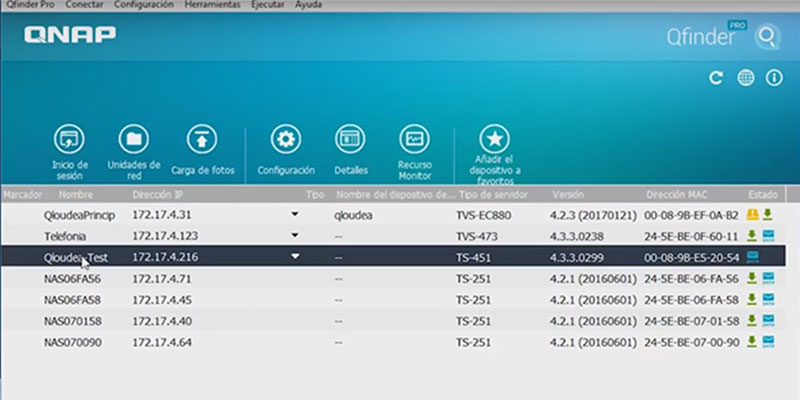Sort by Tipo column header
800x400 pixels.
(315, 194)
